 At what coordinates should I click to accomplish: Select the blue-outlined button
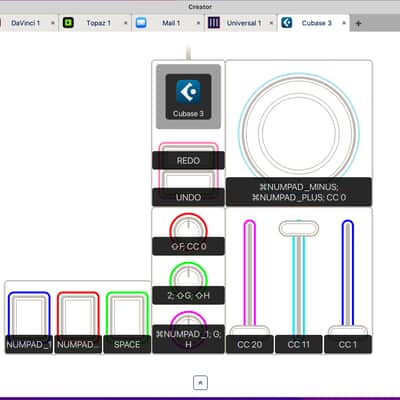coord(29,314)
